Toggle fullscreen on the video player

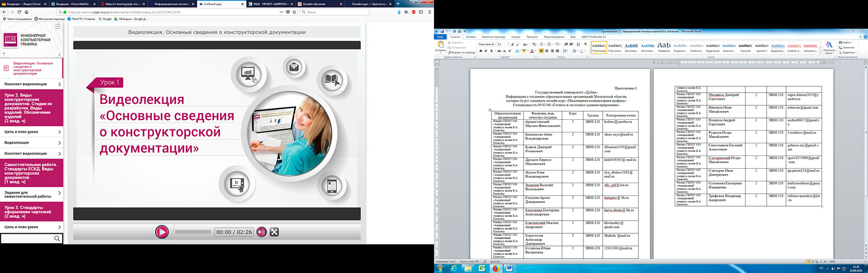274,232
